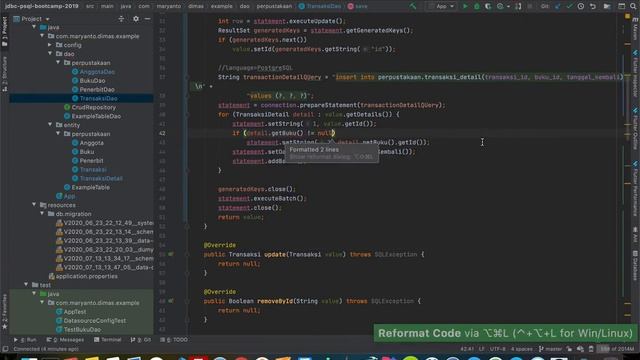640x360 pixels.
Task: Open the Transaksi entity class
Action: (x=89, y=169)
